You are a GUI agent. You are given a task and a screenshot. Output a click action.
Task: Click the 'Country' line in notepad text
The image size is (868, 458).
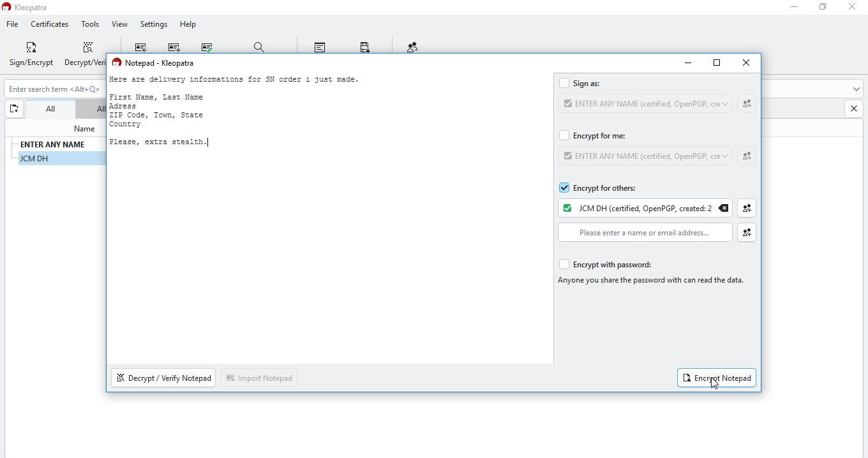pos(125,124)
